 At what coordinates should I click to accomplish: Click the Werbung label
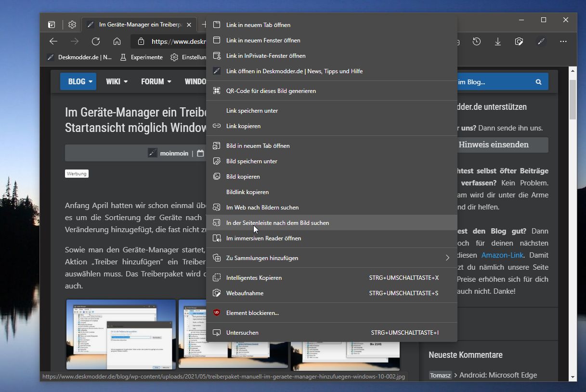pos(77,173)
